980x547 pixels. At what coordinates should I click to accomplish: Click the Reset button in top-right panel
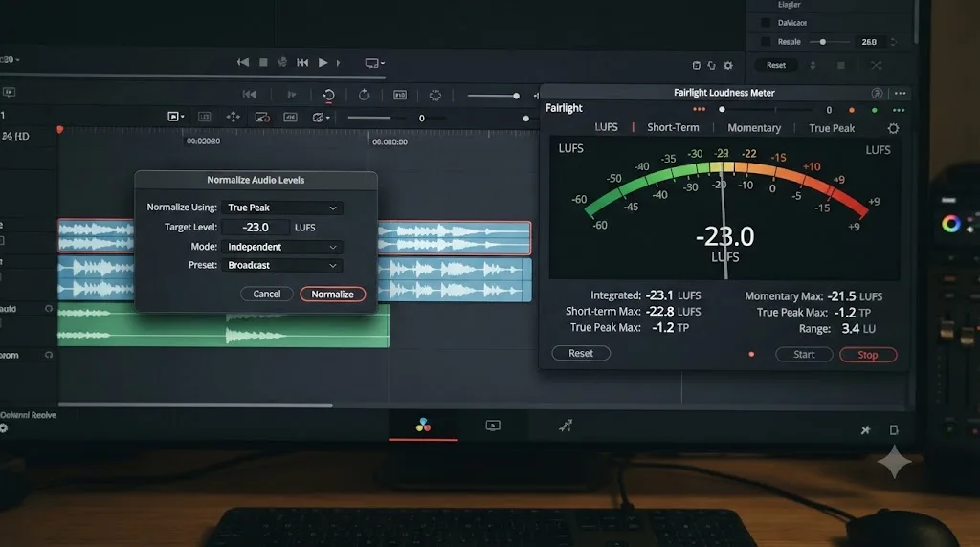tap(775, 65)
